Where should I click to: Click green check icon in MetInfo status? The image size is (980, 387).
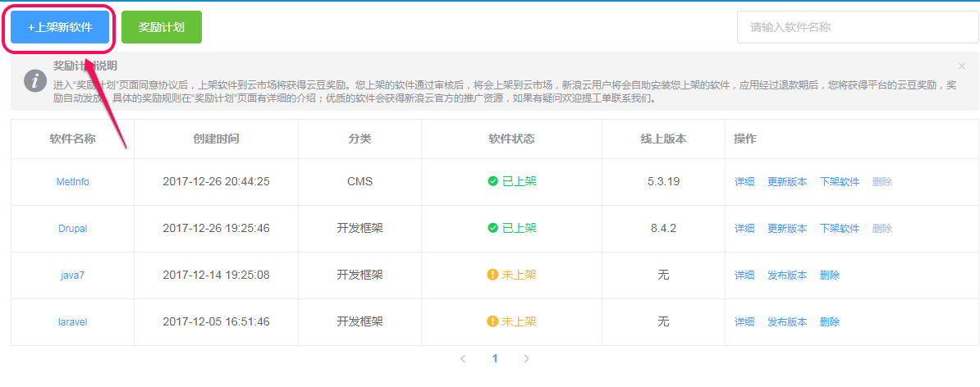pyautogui.click(x=492, y=182)
